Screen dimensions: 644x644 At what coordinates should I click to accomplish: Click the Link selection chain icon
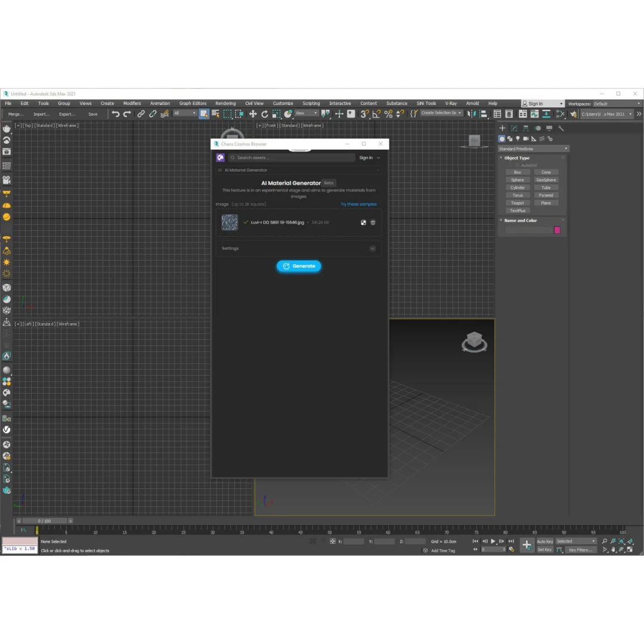(x=141, y=114)
